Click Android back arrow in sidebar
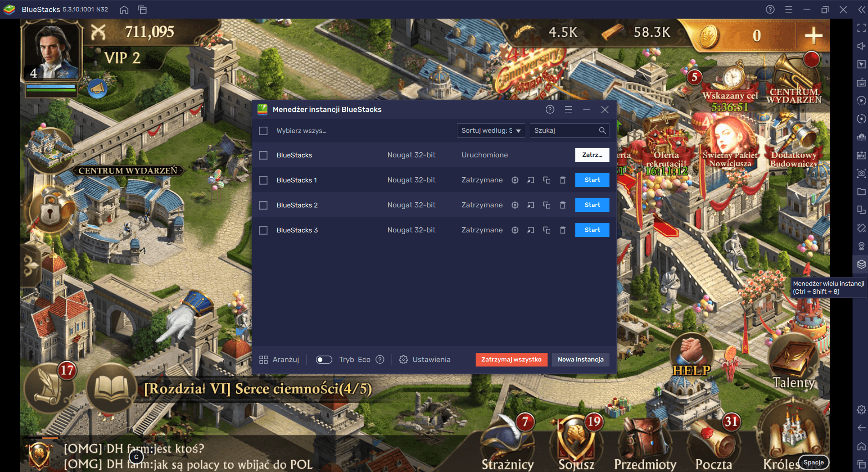The width and height of the screenshot is (868, 472). 861,428
